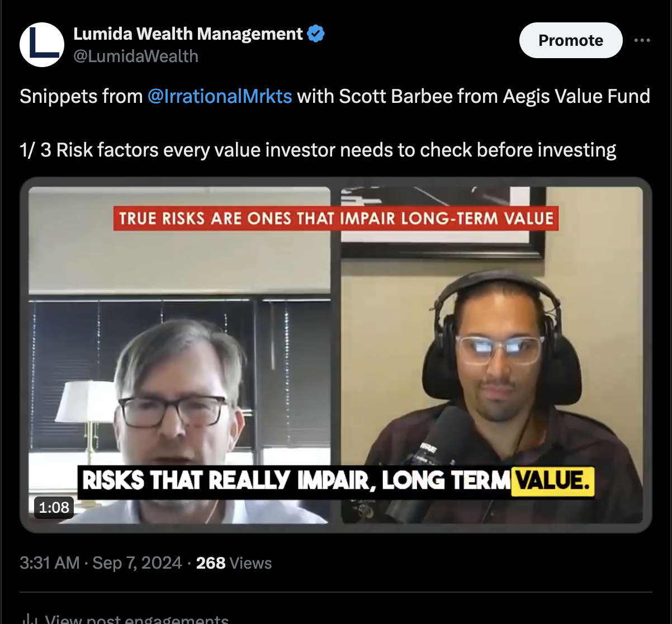The image size is (672, 624).
Task: Open the 3:31 AM Sep 7, 2024 timestamp
Action: click(x=101, y=562)
